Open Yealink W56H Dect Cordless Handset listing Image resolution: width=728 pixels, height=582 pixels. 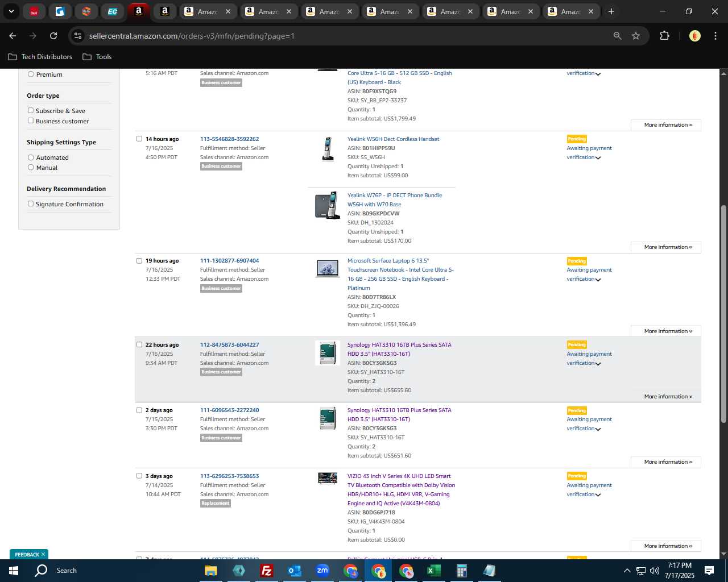point(393,139)
